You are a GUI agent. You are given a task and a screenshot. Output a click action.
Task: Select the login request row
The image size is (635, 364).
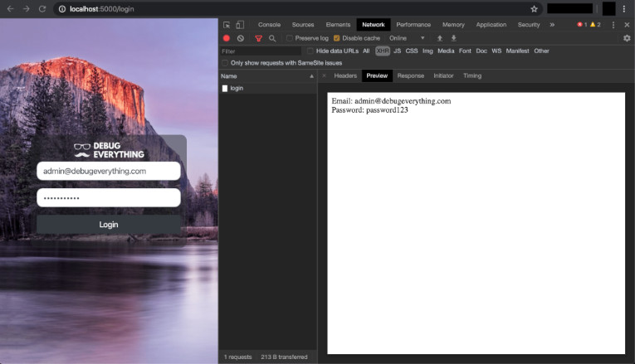click(267, 88)
